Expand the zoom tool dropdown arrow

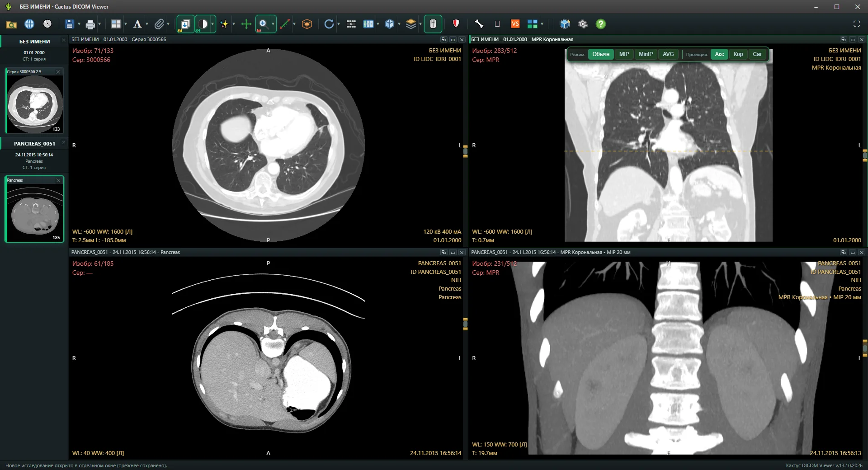tap(273, 24)
